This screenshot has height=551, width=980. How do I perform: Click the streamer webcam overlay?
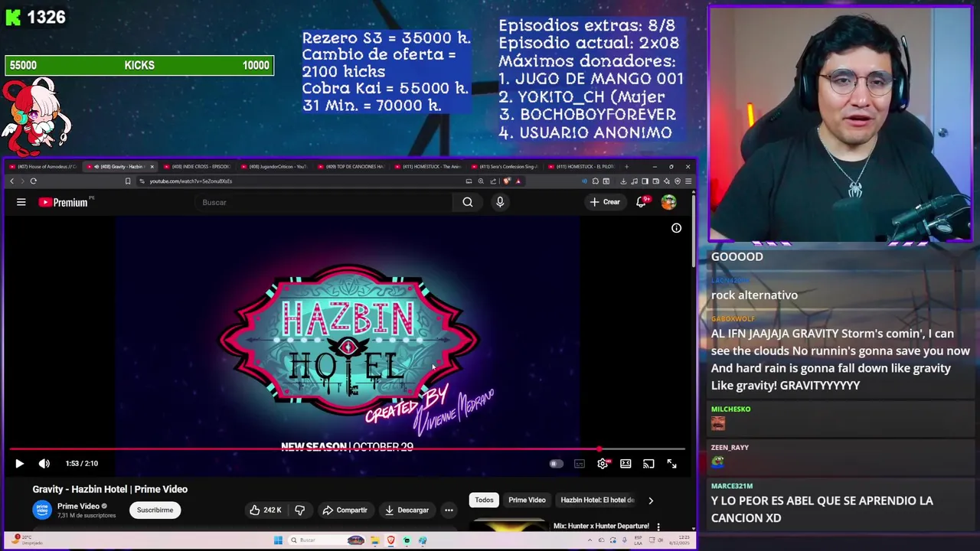coord(841,125)
